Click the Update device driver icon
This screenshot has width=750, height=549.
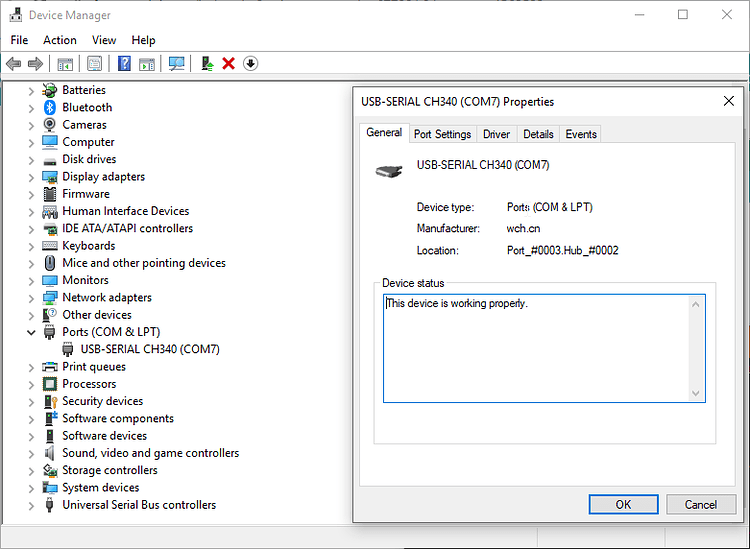pos(207,64)
